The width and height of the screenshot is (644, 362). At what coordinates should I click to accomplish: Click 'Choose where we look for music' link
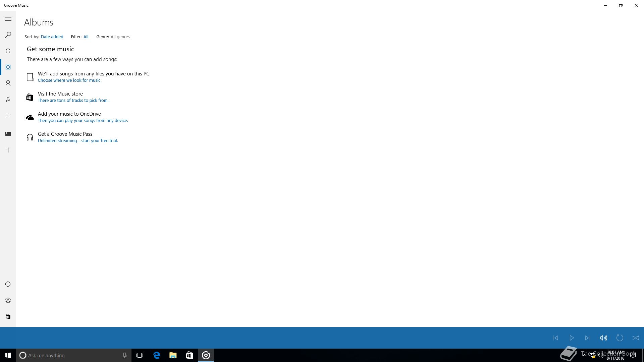pyautogui.click(x=69, y=80)
